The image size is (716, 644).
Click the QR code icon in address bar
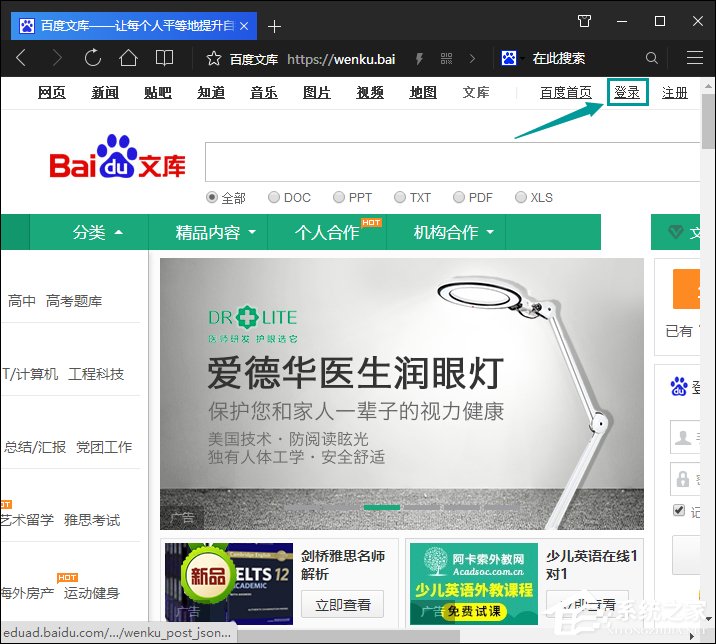click(446, 58)
